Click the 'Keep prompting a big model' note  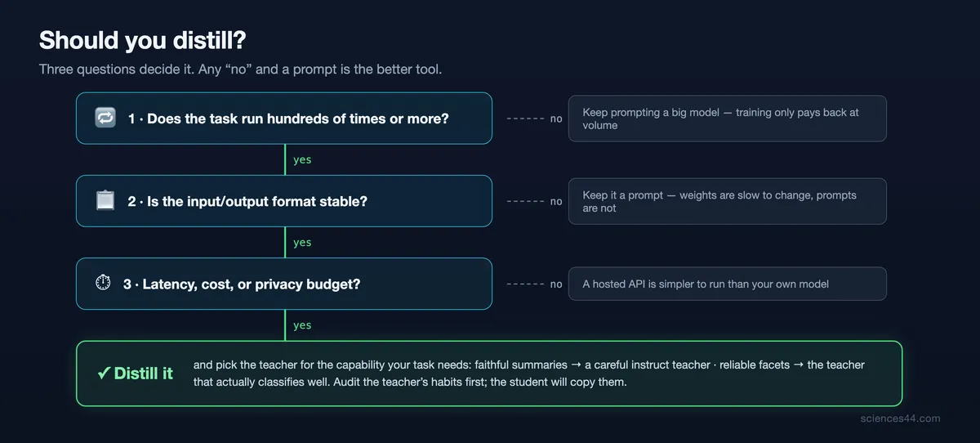(727, 119)
